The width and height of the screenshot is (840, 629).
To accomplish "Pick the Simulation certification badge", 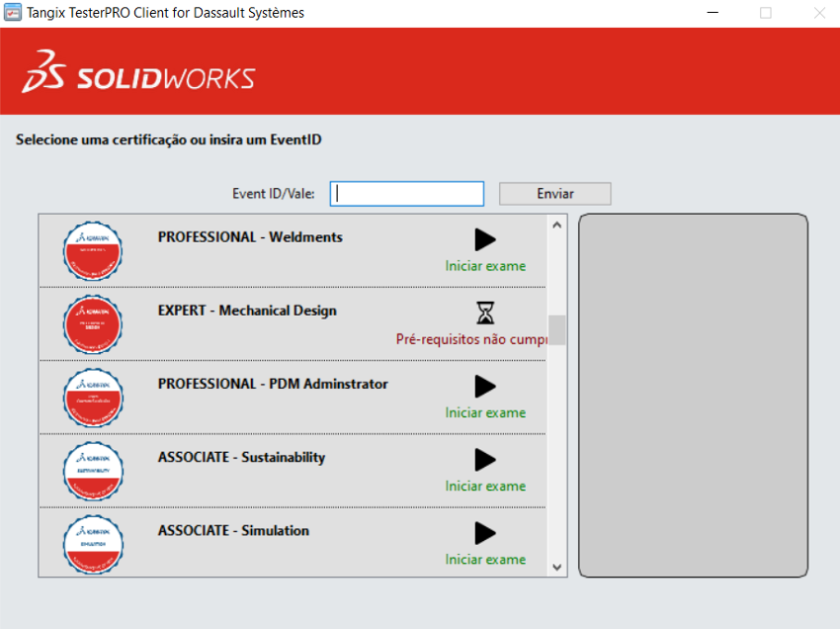I will pos(93,543).
